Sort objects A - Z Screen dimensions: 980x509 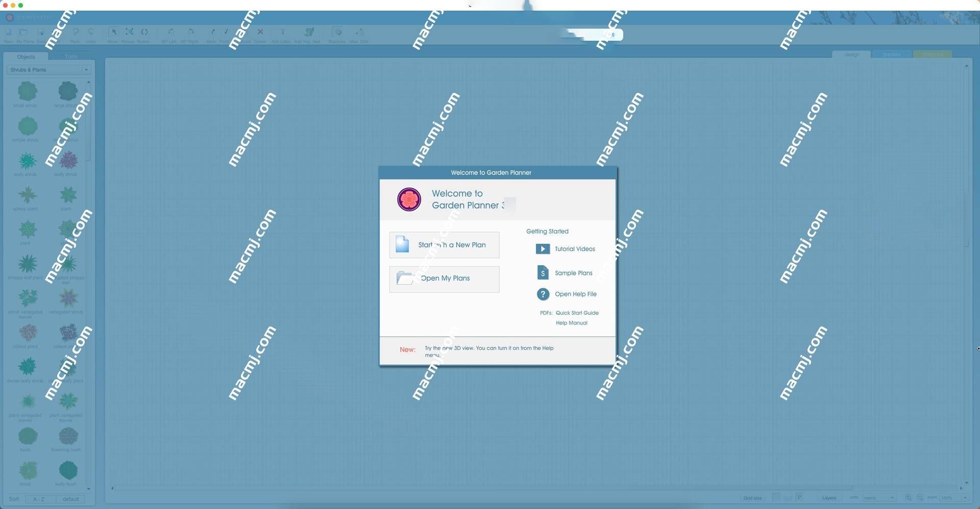(x=39, y=499)
